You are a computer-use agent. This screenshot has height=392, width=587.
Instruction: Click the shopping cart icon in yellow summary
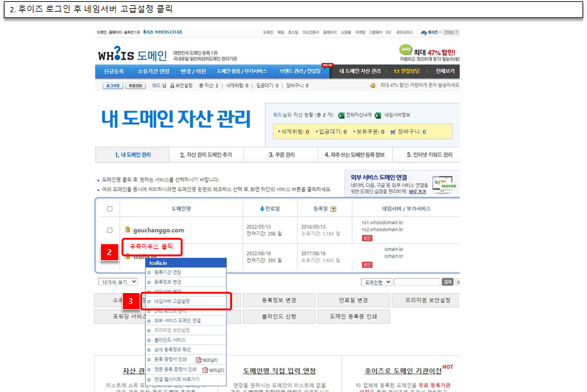tap(393, 132)
